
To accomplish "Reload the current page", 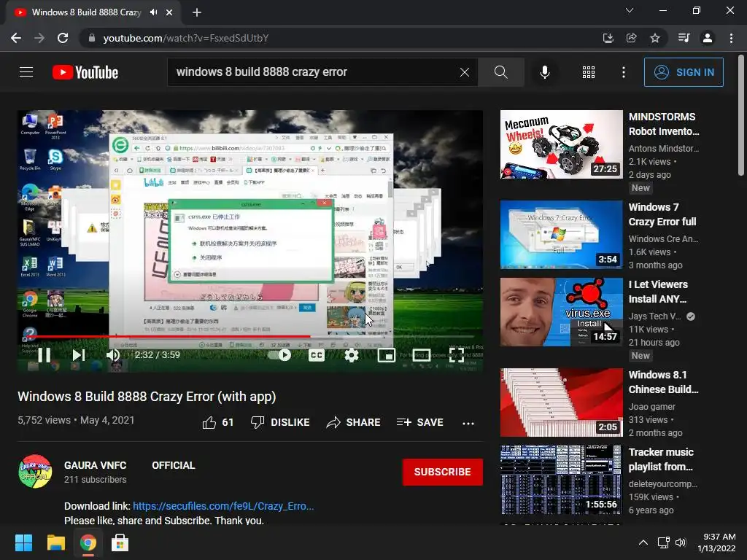I will coord(63,38).
